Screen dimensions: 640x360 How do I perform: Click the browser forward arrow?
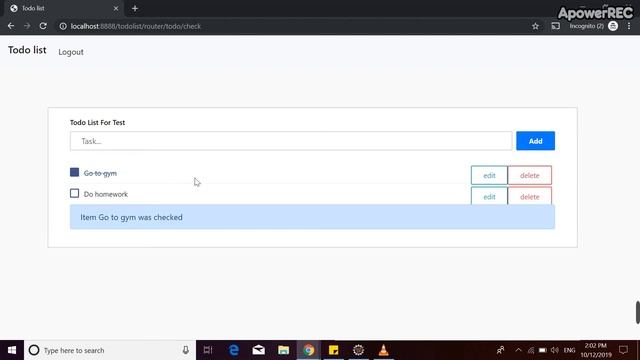pyautogui.click(x=27, y=26)
